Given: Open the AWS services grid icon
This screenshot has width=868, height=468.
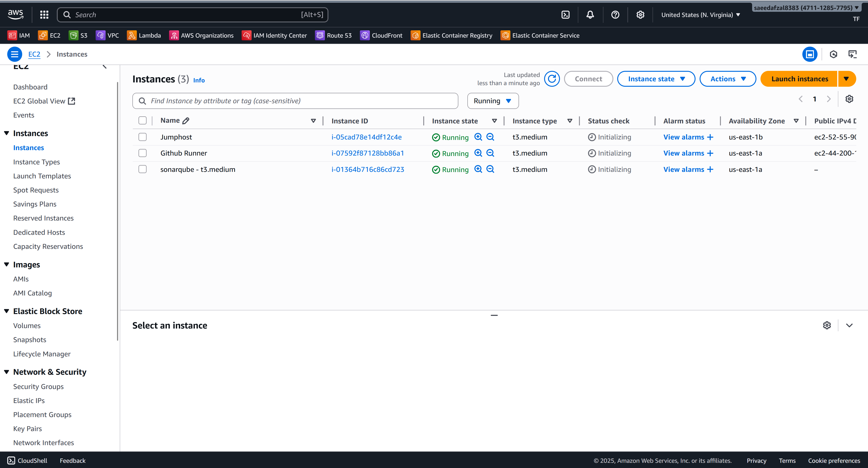Looking at the screenshot, I should tap(44, 14).
